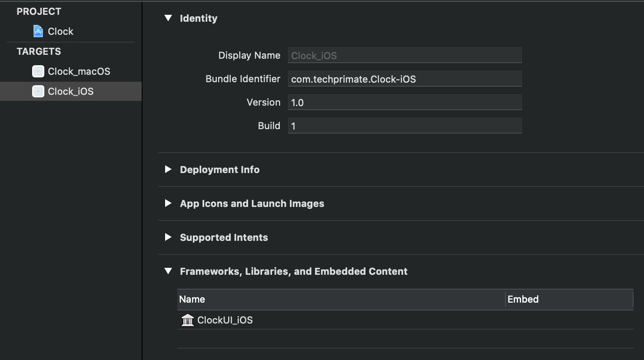Click the Embed cell for ClockUI_iOS
The image size is (644, 360).
568,320
